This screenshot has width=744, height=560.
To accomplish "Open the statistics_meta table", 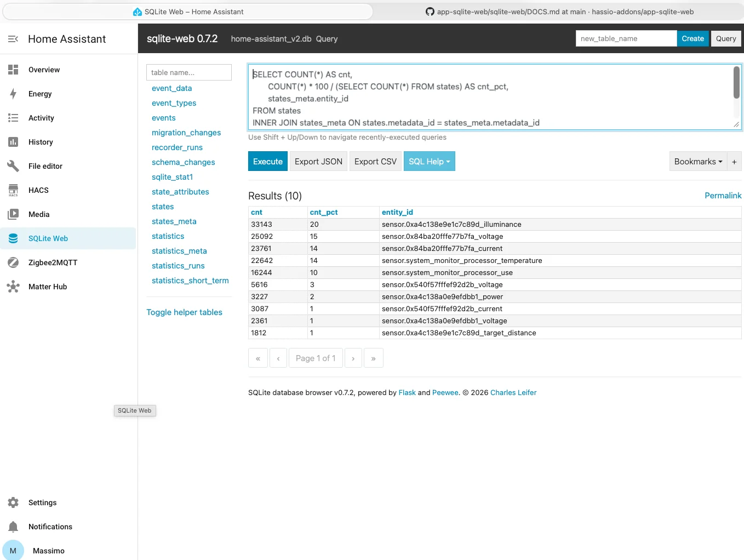I will pos(180,251).
